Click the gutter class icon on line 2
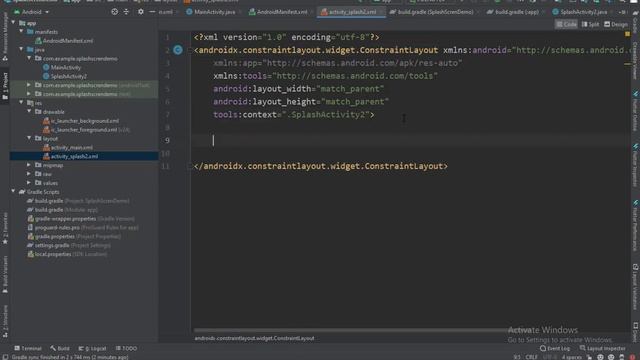 pyautogui.click(x=178, y=50)
